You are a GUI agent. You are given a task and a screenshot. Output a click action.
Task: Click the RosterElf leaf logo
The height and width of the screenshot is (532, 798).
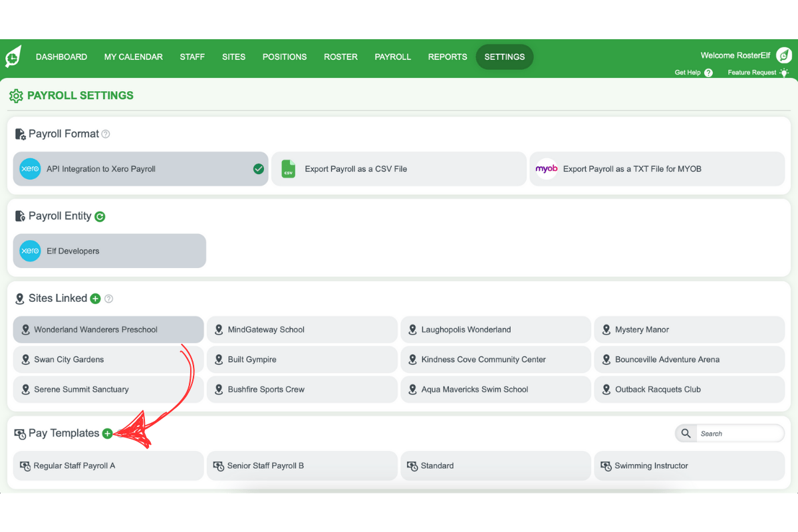(14, 56)
